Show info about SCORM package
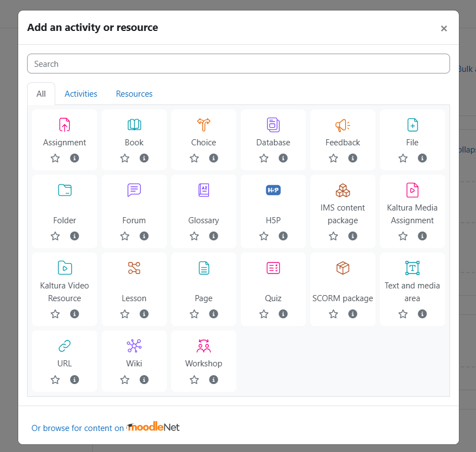 tap(353, 314)
